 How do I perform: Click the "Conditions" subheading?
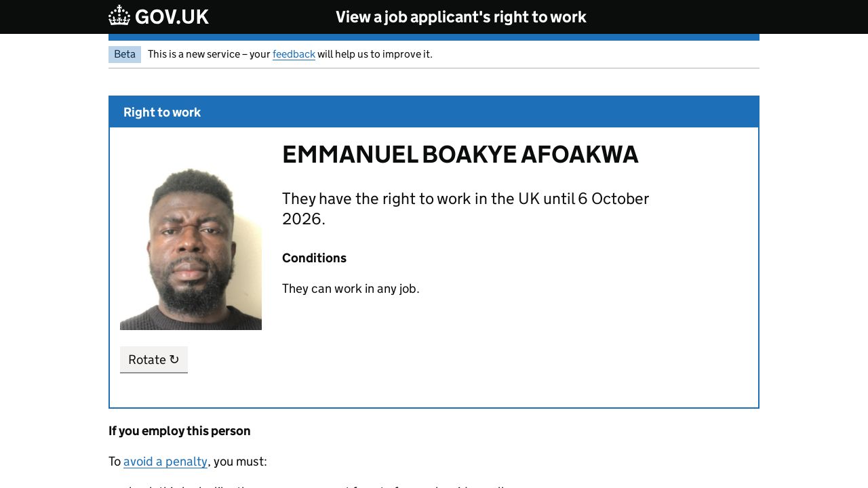pos(314,258)
